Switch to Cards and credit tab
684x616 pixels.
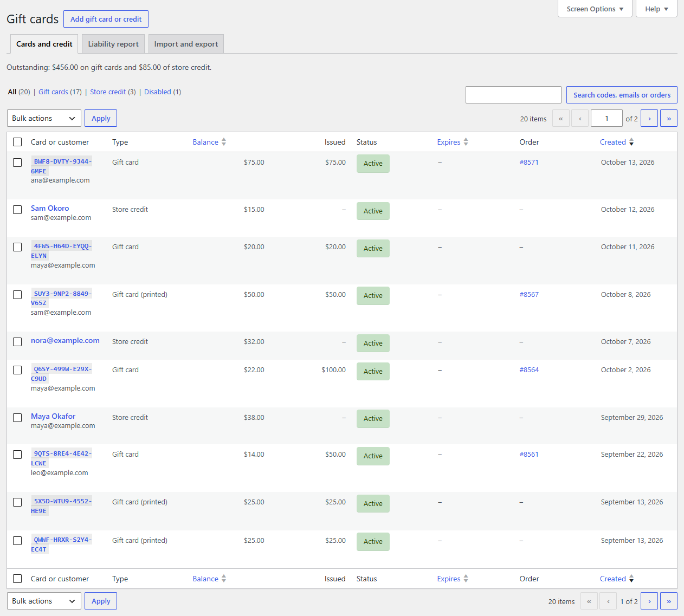click(x=44, y=44)
